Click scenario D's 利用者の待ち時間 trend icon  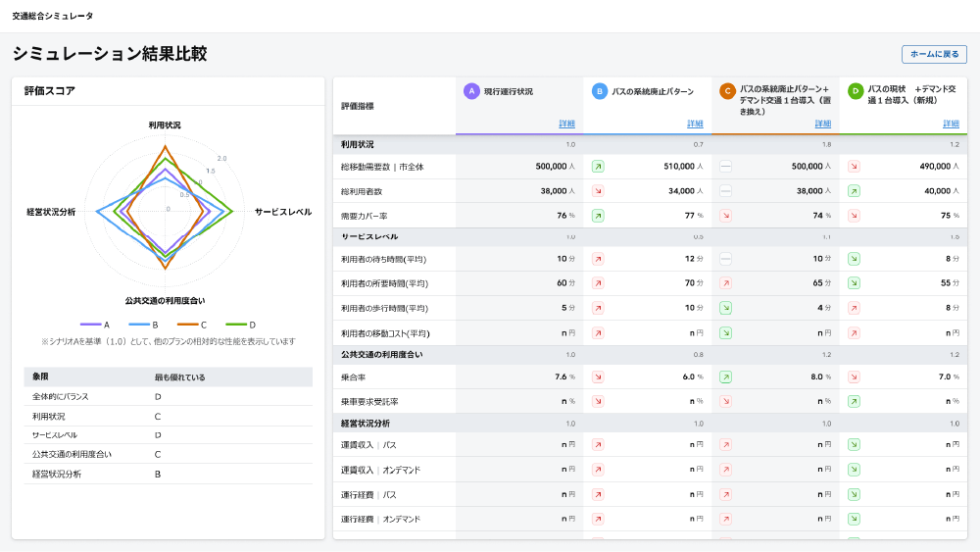[854, 259]
